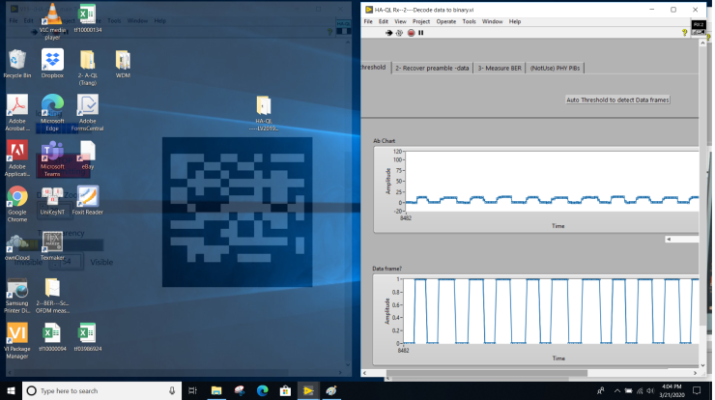Image resolution: width=715 pixels, height=400 pixels.
Task: Select the tf03986924 Excel file on desktop
Action: 87,337
